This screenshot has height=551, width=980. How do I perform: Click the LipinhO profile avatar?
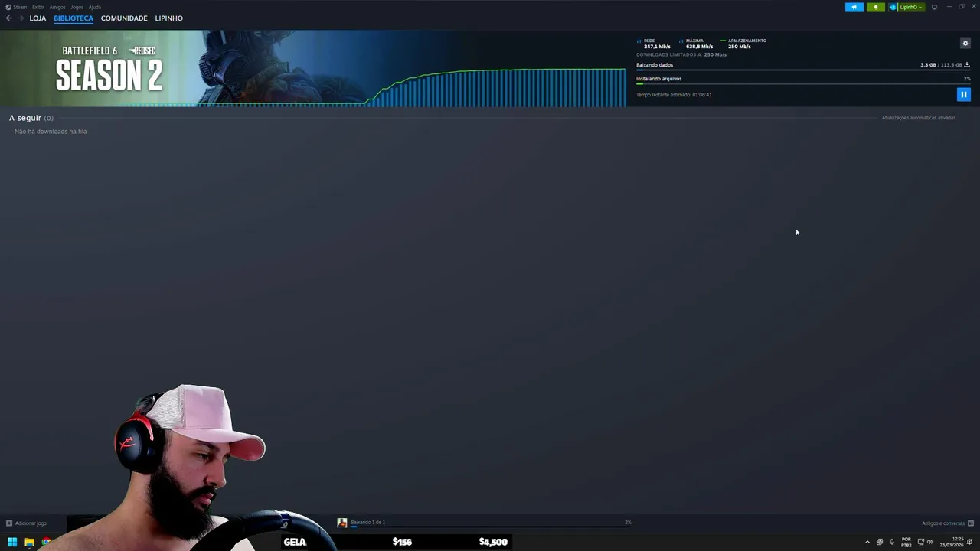click(893, 7)
